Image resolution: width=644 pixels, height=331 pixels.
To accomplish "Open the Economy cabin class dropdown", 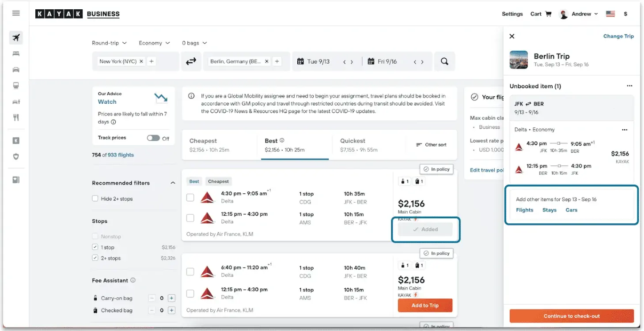I will coord(154,43).
